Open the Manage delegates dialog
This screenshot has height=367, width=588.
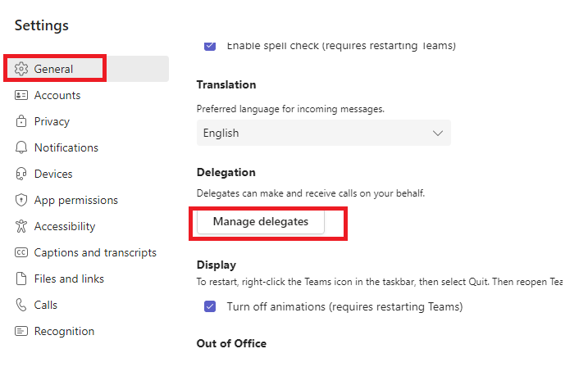261,221
